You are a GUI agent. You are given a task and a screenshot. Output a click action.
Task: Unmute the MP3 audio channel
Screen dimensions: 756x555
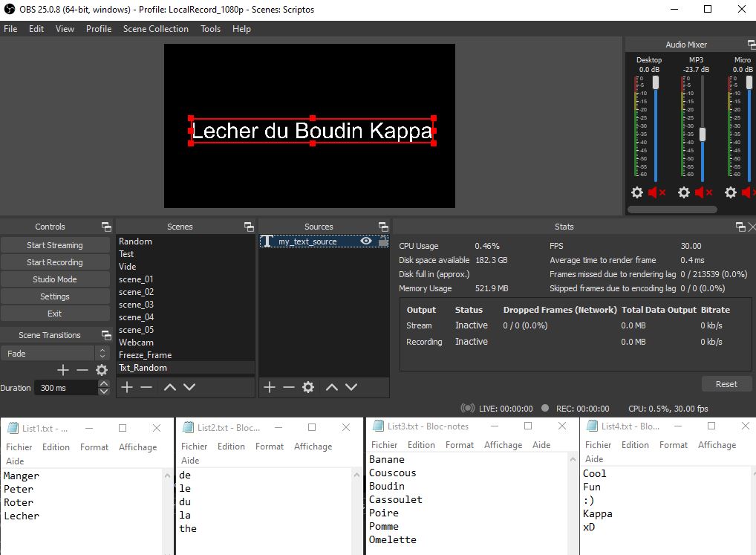click(x=703, y=192)
